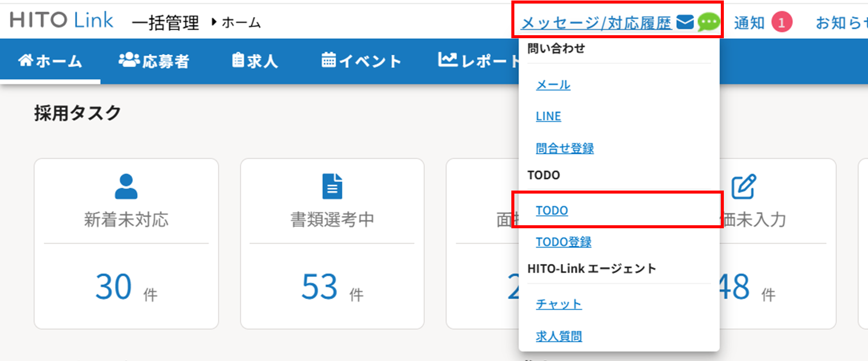The width and height of the screenshot is (868, 361).
Task: Click the 30 件 count for 新着未対応
Action: pos(114,287)
